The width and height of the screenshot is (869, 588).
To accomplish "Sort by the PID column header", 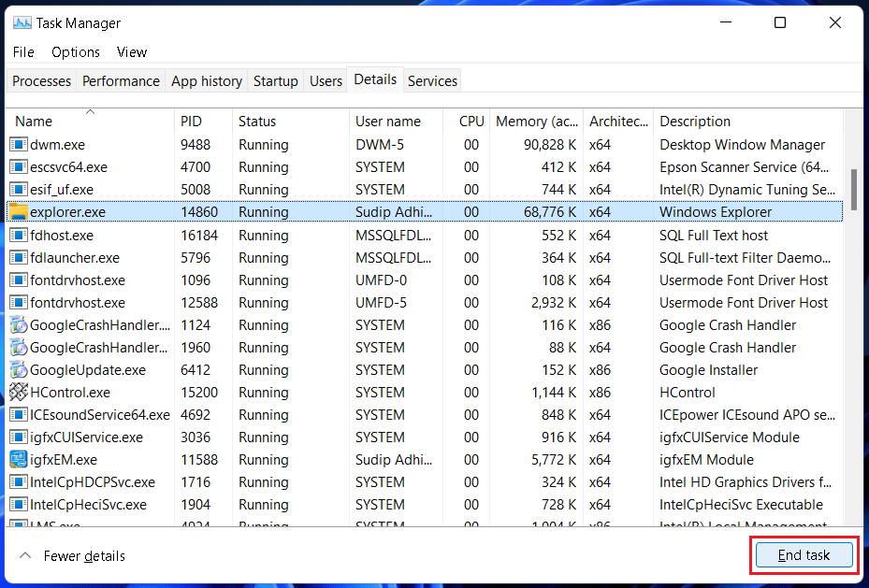I will [x=203, y=122].
